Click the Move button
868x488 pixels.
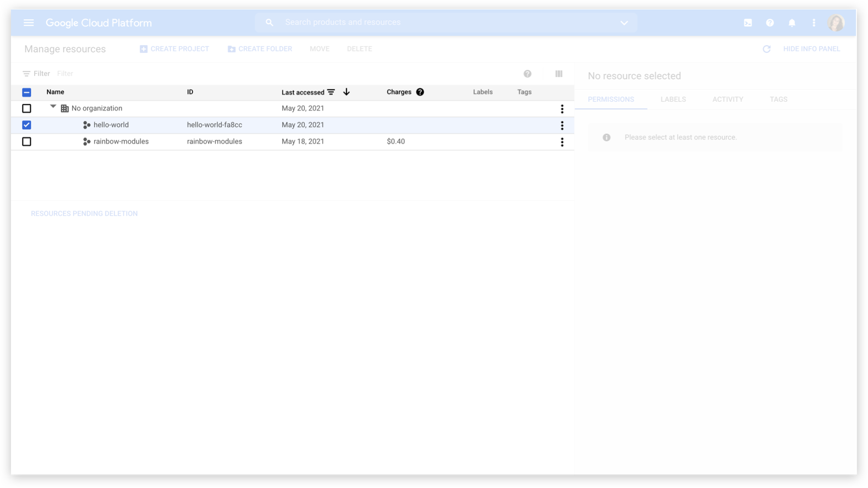[320, 49]
